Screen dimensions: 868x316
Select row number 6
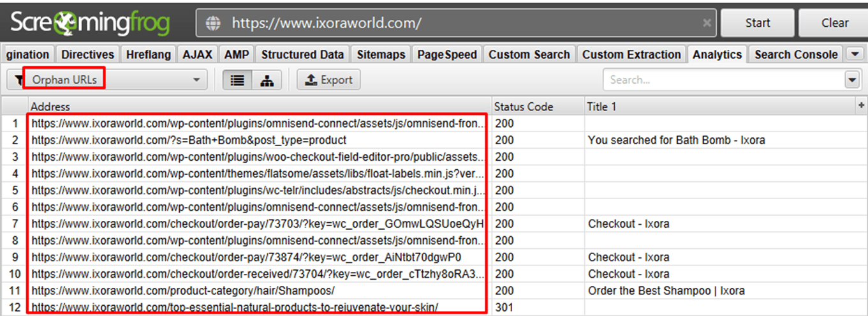(15, 207)
